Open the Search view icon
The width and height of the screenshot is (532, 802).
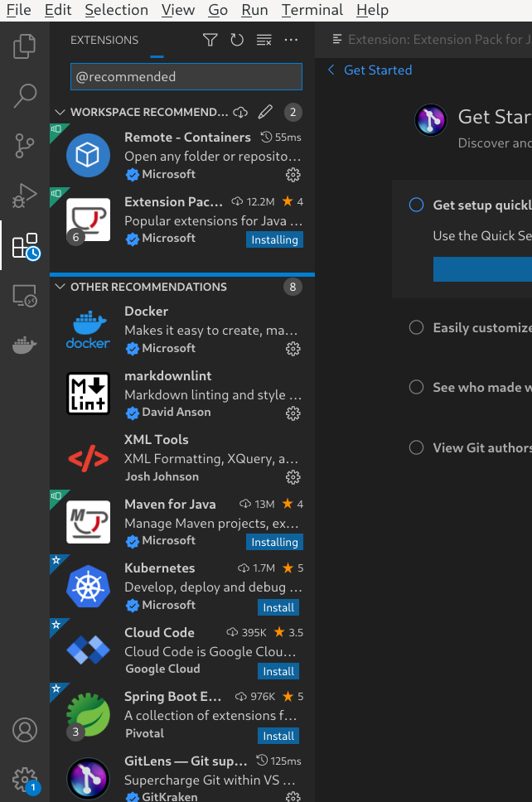coord(25,95)
